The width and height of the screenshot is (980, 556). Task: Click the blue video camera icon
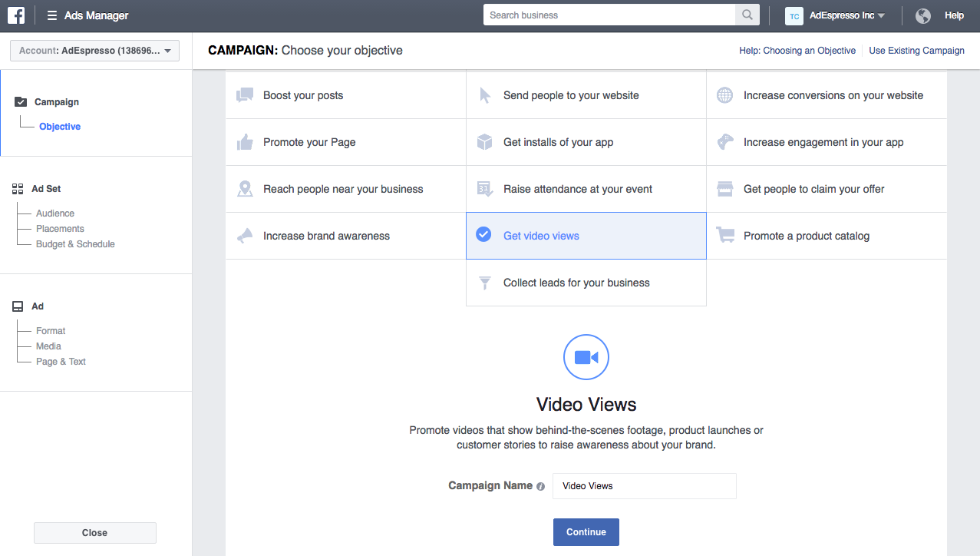pos(586,357)
